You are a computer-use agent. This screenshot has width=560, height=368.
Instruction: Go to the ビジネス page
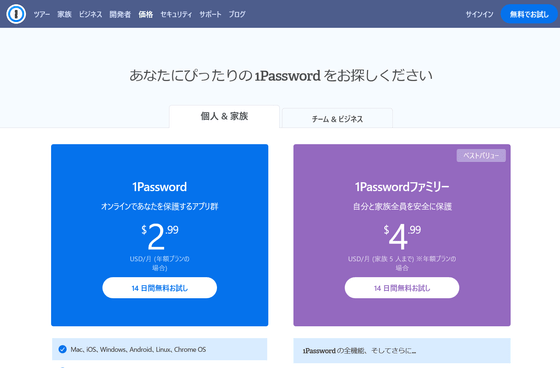click(90, 14)
